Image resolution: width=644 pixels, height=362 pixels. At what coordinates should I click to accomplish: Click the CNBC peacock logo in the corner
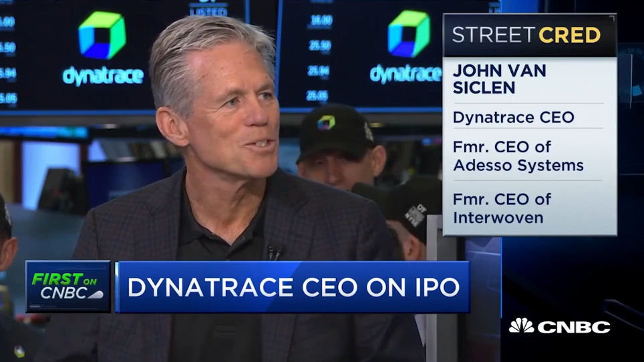(x=521, y=326)
